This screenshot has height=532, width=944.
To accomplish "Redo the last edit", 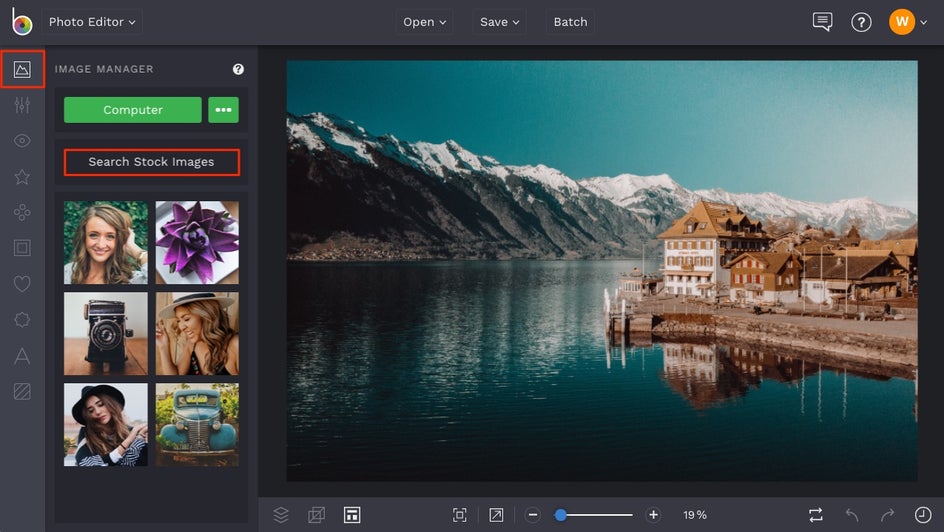I will click(x=887, y=515).
